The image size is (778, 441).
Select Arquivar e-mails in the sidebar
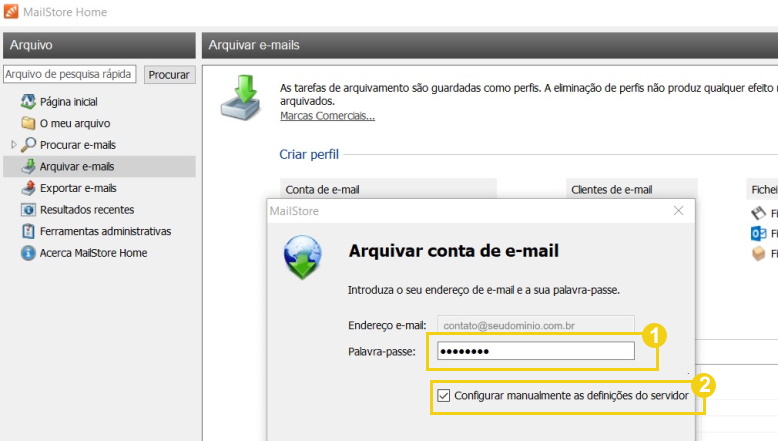[x=99, y=166]
